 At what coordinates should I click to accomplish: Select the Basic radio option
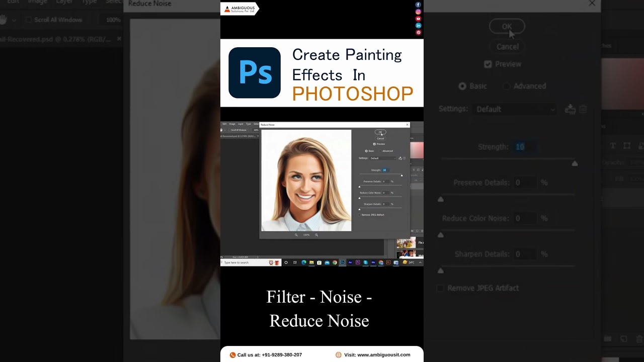[366, 151]
